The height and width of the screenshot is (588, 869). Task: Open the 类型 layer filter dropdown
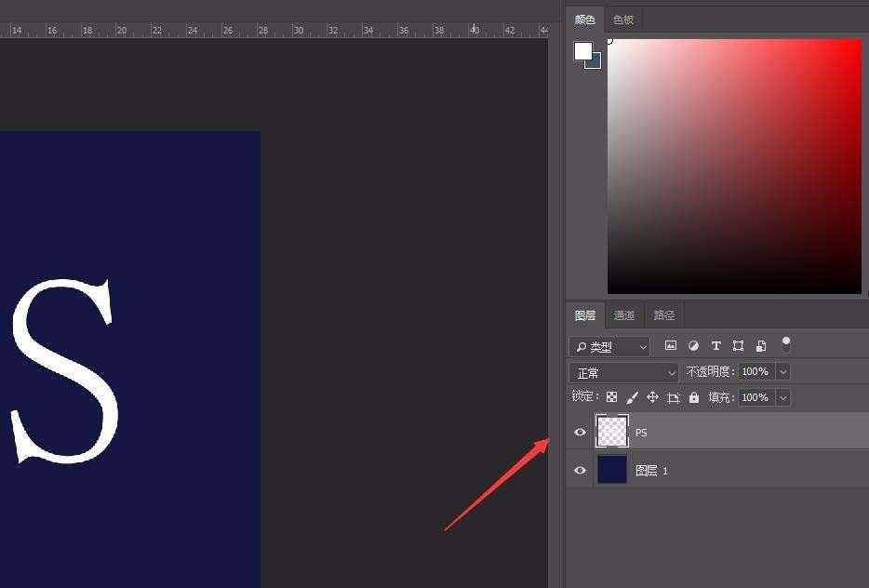point(609,347)
